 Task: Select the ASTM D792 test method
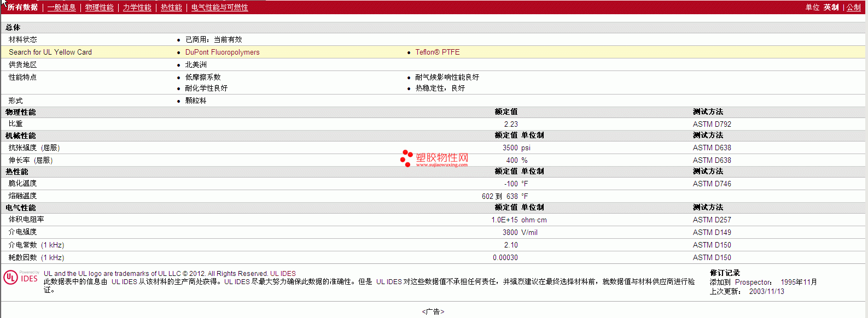click(x=712, y=124)
